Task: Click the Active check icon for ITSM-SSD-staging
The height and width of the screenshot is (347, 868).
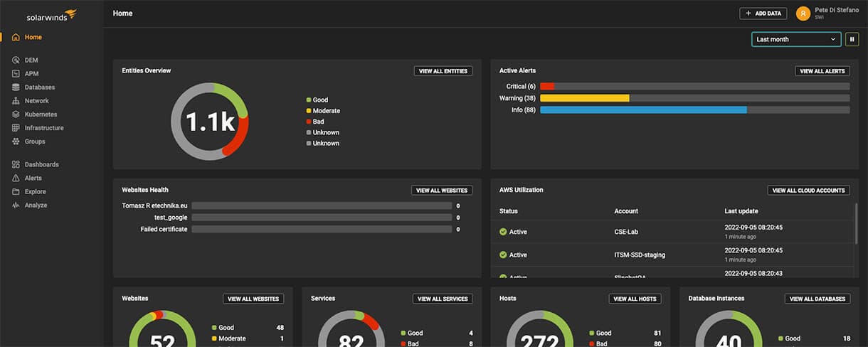Action: [503, 255]
